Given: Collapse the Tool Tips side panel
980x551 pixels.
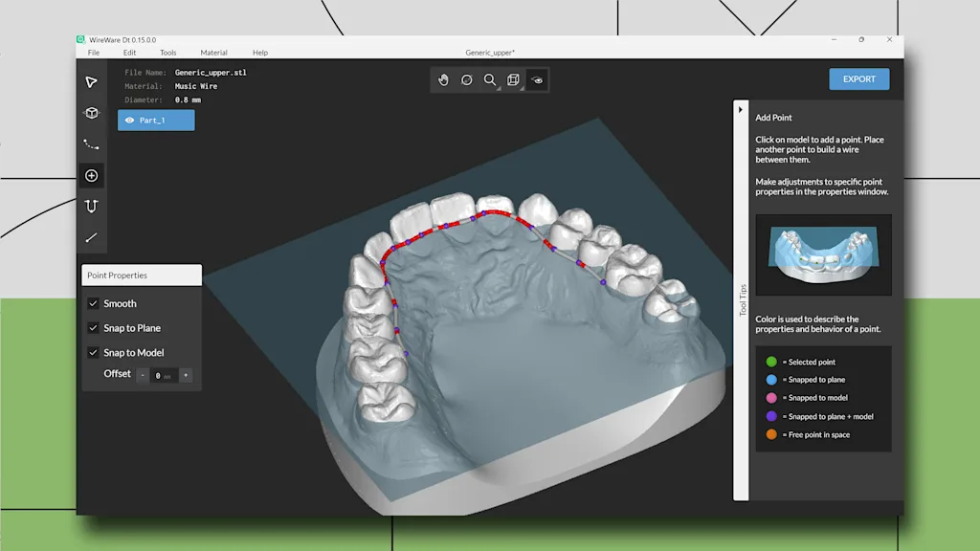Looking at the screenshot, I should pos(741,110).
